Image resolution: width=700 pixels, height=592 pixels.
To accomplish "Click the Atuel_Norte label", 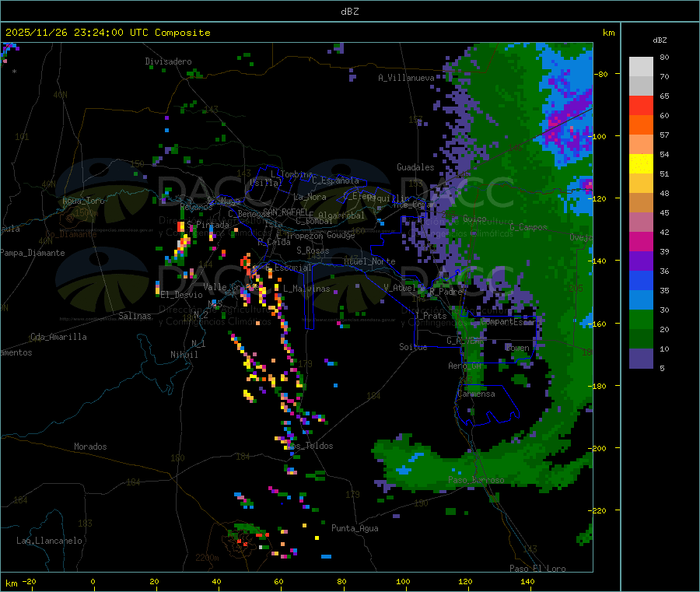I will click(369, 261).
